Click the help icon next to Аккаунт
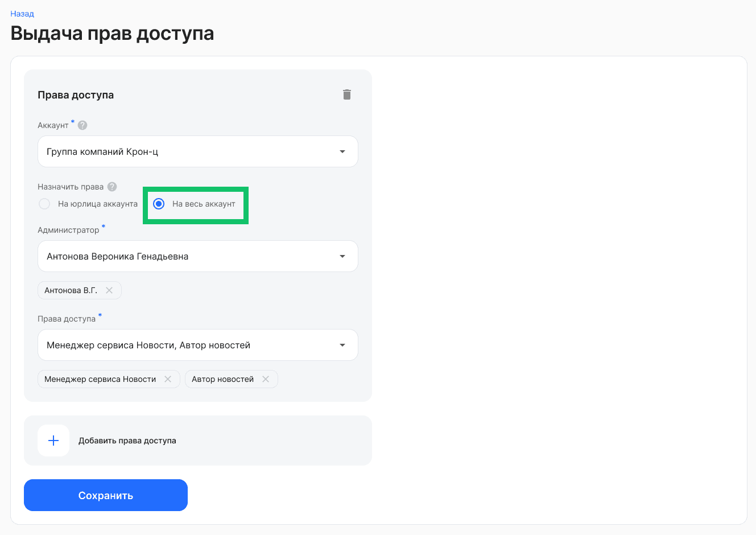The height and width of the screenshot is (535, 756). click(82, 125)
